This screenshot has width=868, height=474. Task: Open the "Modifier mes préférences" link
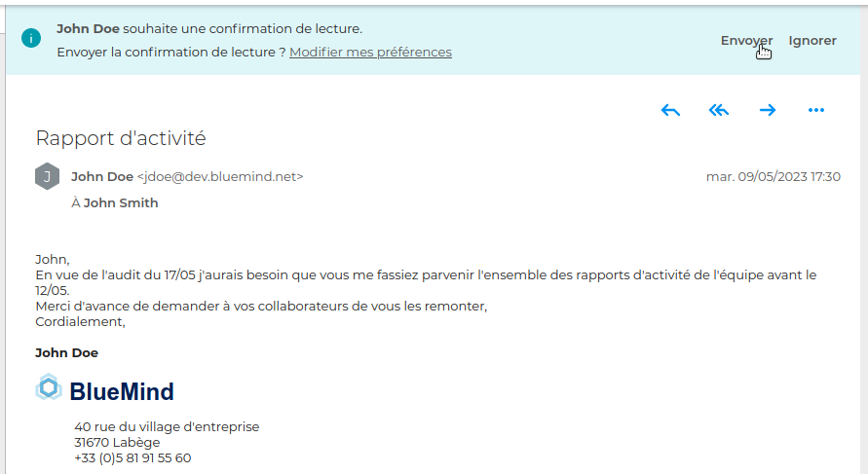(x=370, y=53)
